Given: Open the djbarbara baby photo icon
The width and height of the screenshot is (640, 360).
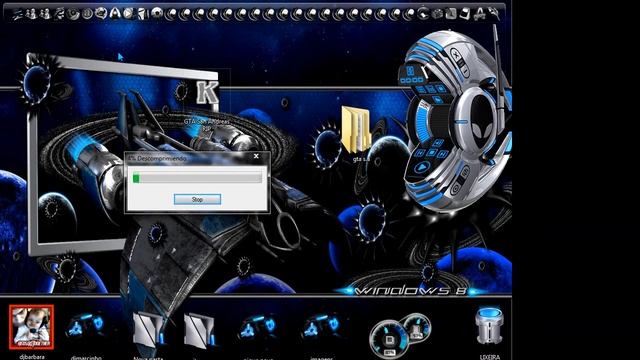Looking at the screenshot, I should (x=31, y=327).
